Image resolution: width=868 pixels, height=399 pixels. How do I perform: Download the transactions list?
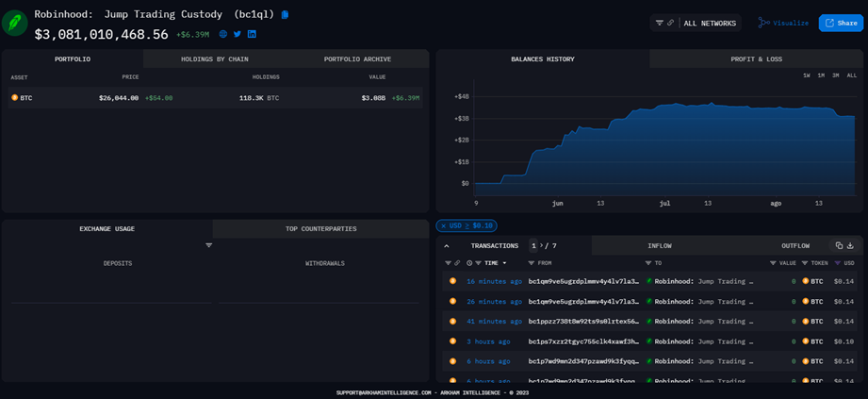(x=850, y=246)
